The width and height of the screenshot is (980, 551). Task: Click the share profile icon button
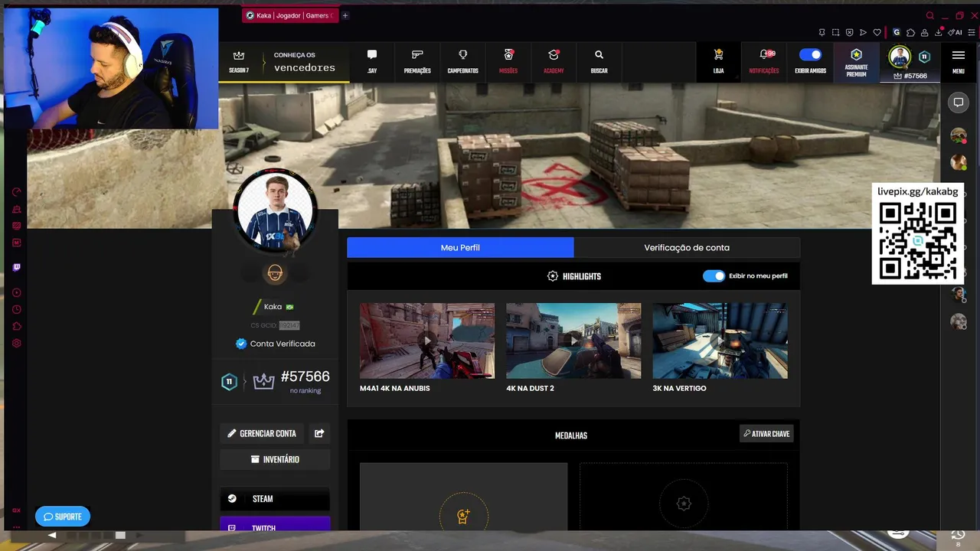point(319,433)
